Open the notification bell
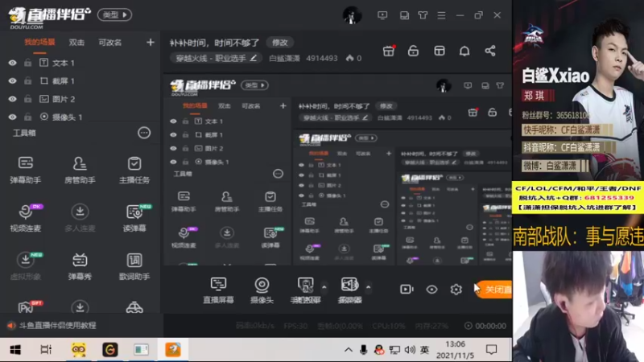 point(464,51)
